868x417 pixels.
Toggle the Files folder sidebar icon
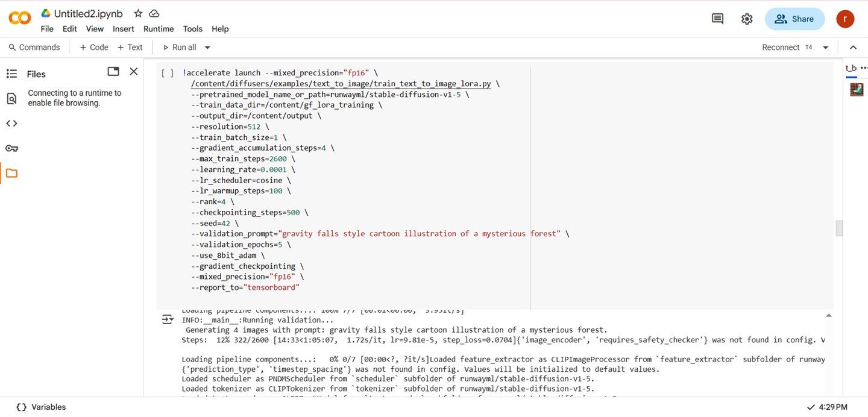pyautogui.click(x=11, y=174)
